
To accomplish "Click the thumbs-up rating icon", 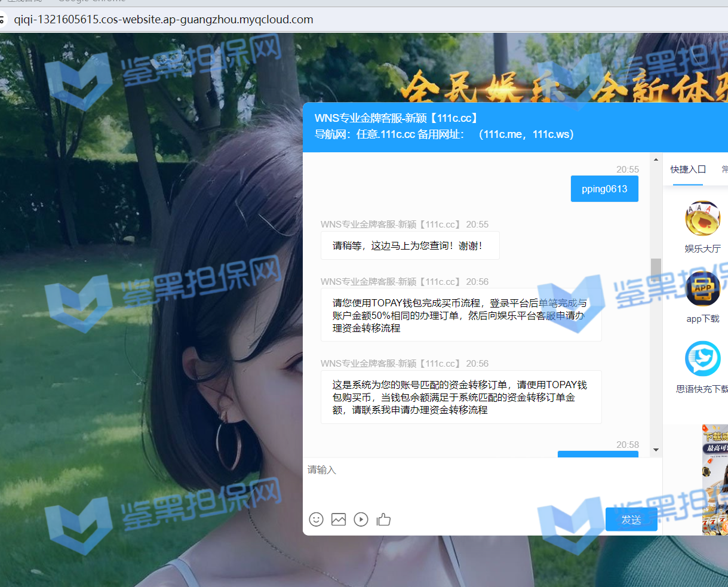I will point(383,520).
